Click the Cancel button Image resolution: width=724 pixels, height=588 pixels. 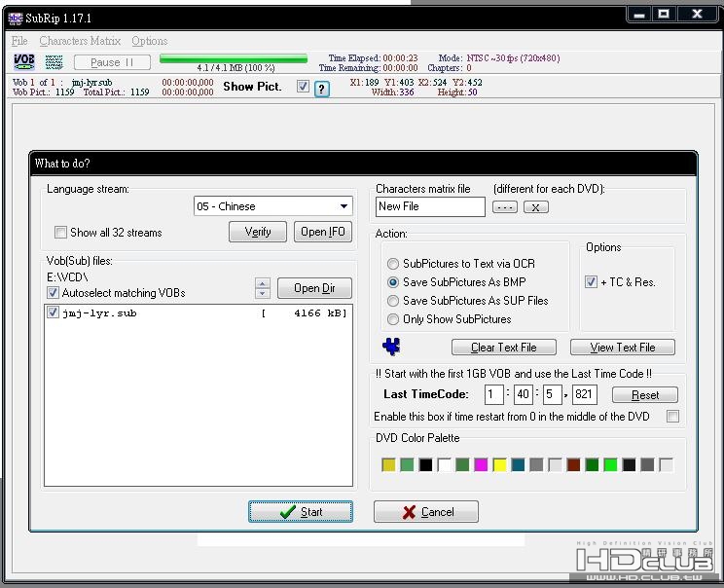(x=425, y=512)
